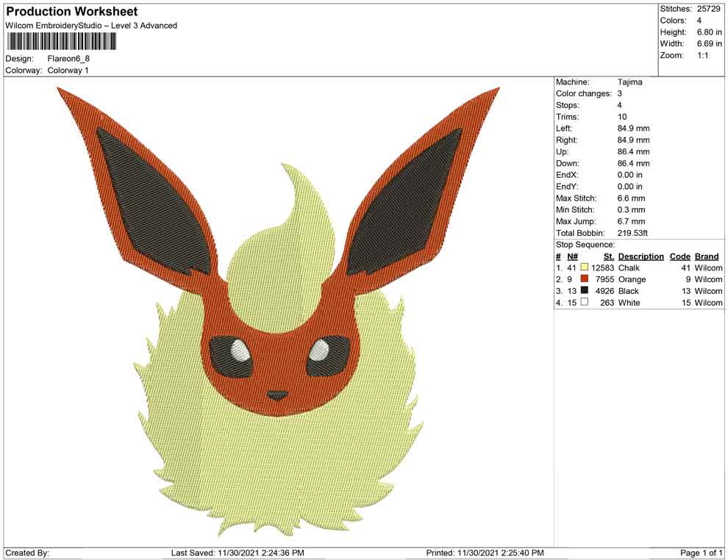Screen dimensions: 728x560
Task: Click the 'Page 1 of 1' footer text
Action: click(x=701, y=553)
